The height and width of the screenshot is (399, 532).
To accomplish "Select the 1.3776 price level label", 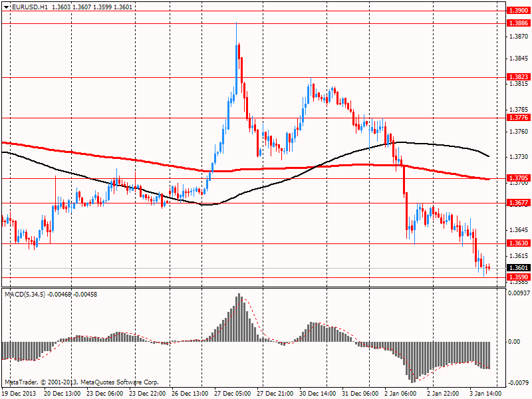I will 519,118.
